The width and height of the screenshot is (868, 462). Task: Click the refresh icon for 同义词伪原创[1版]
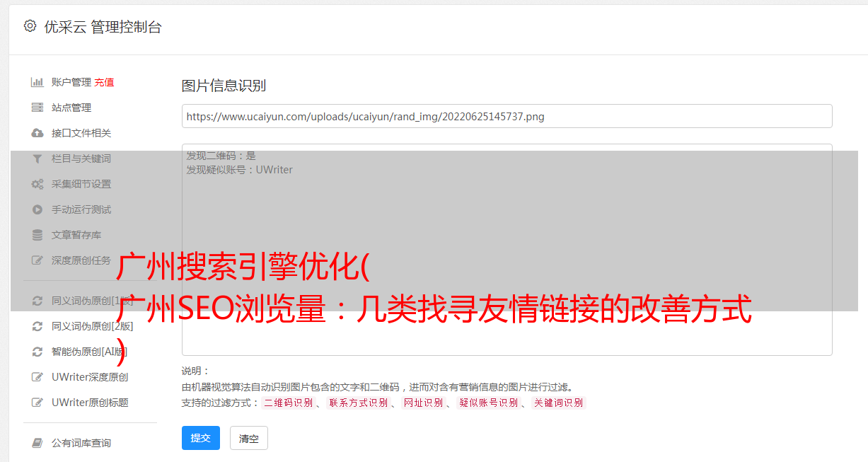coord(37,301)
